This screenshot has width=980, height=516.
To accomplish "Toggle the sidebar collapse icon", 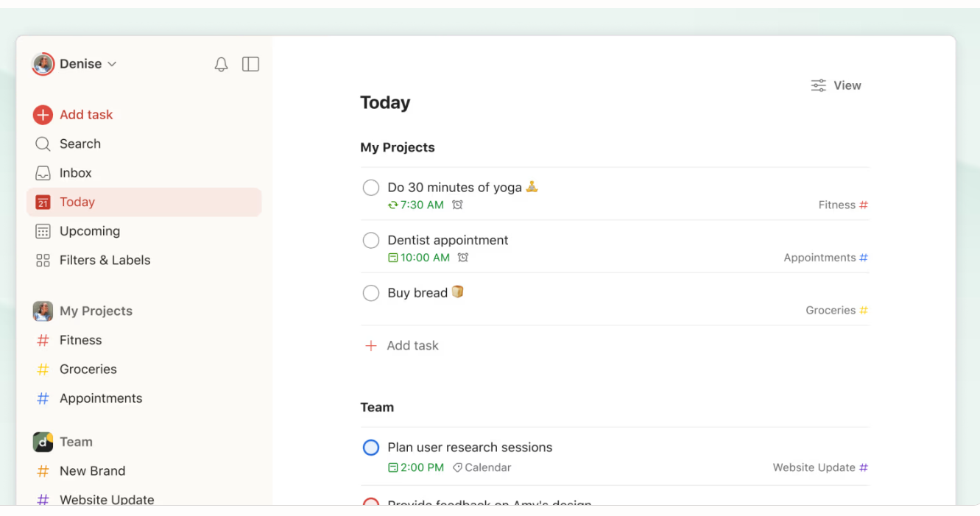I will [x=250, y=64].
